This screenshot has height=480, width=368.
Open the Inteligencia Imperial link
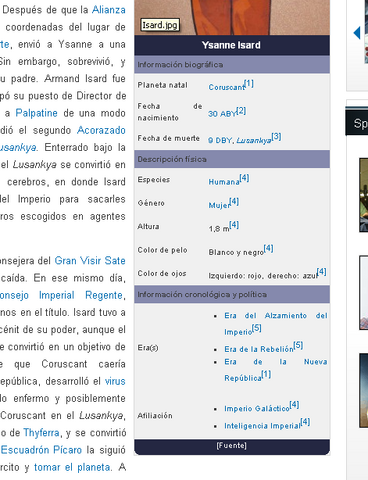point(262,426)
